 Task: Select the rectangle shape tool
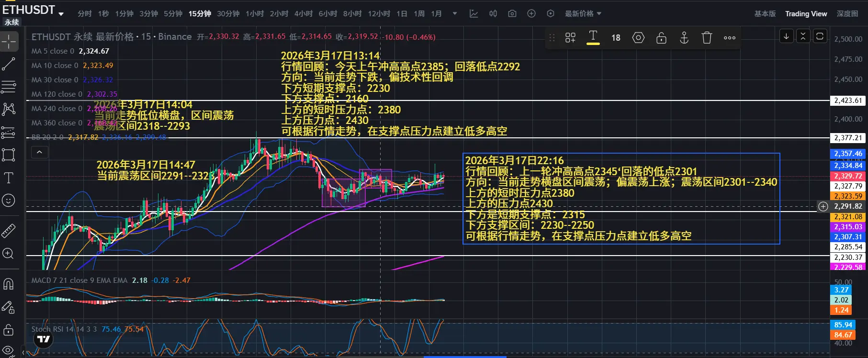coord(9,155)
